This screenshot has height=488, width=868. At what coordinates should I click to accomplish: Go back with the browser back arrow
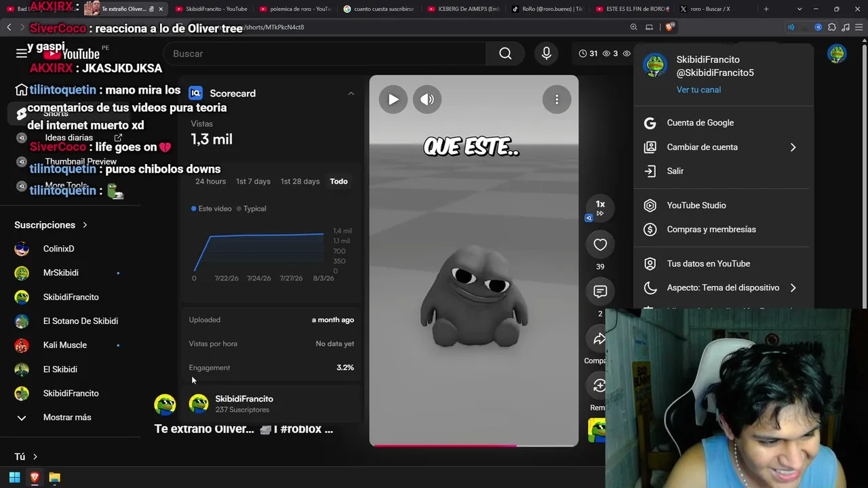pos(9,27)
